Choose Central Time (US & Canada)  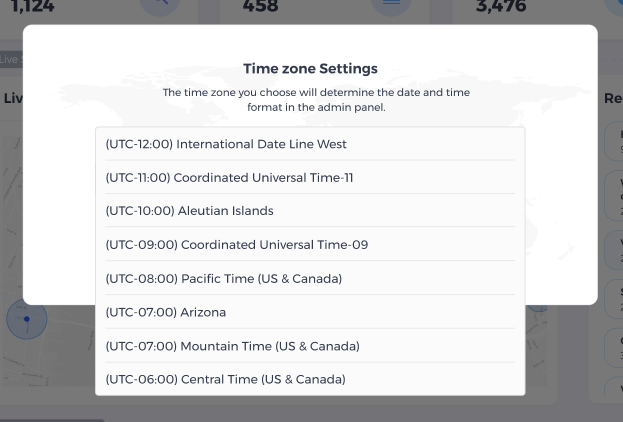[225, 379]
